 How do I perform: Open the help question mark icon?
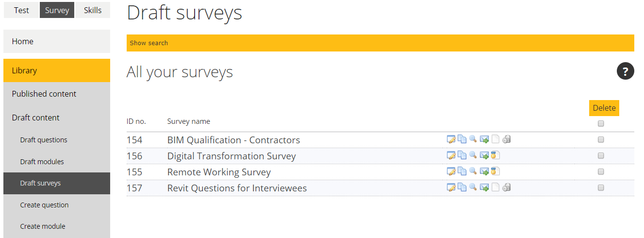626,71
